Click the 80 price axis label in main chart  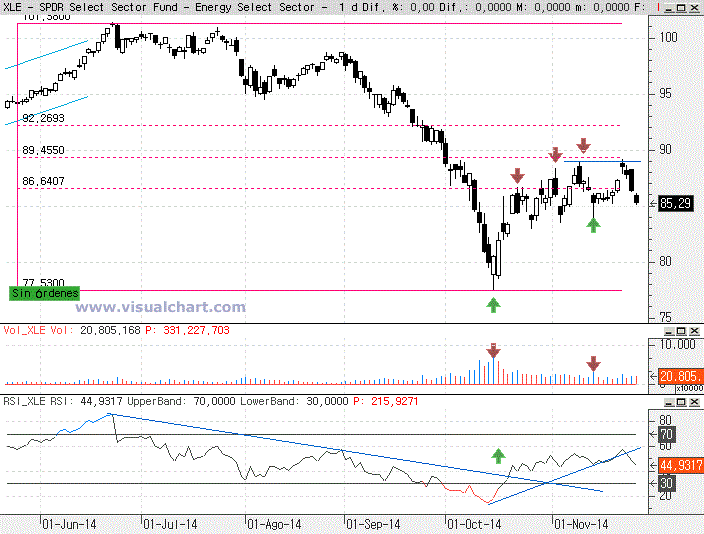pos(665,261)
